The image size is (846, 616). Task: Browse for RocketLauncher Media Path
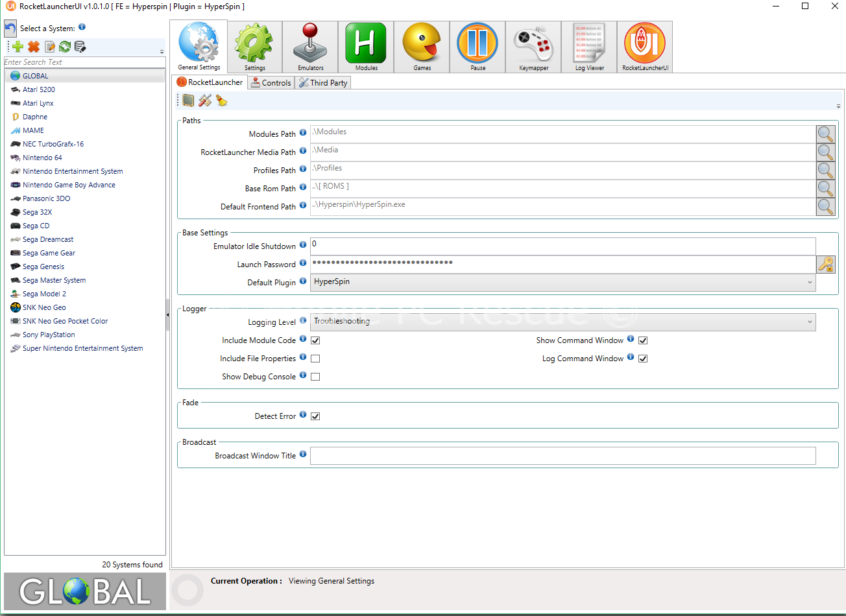tap(825, 152)
